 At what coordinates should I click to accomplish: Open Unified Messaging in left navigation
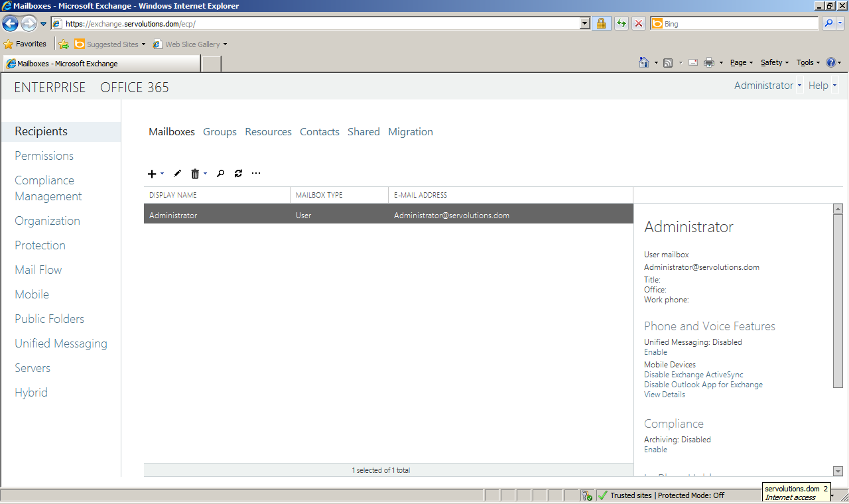click(61, 344)
